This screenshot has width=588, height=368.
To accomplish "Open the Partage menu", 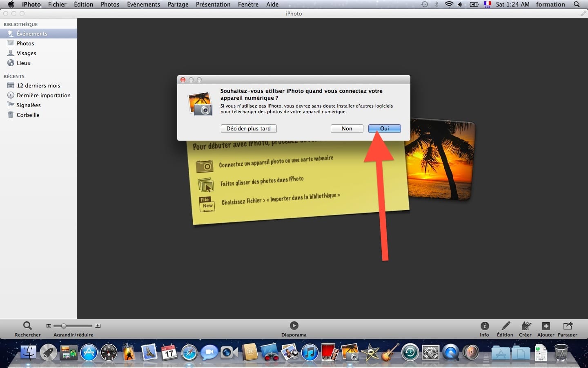I will (178, 4).
